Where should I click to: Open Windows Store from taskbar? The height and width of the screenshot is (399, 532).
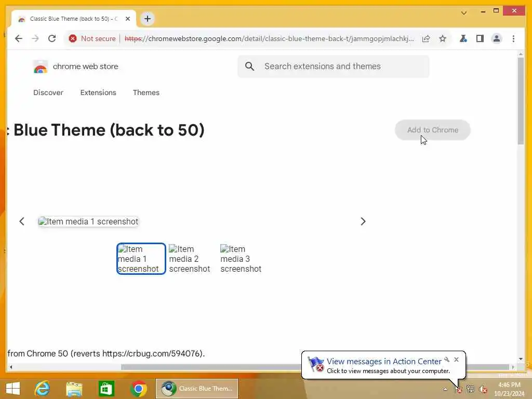(106, 389)
